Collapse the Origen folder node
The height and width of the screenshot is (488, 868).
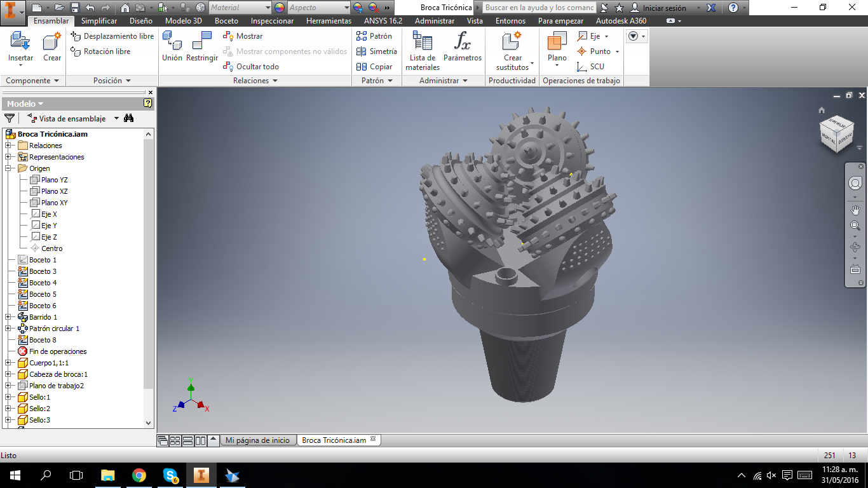click(x=8, y=168)
